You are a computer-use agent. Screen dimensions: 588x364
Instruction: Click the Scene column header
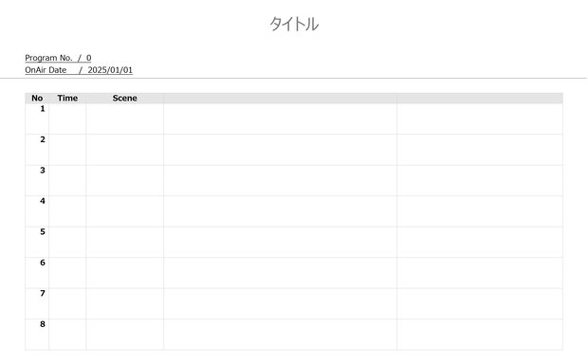[125, 99]
